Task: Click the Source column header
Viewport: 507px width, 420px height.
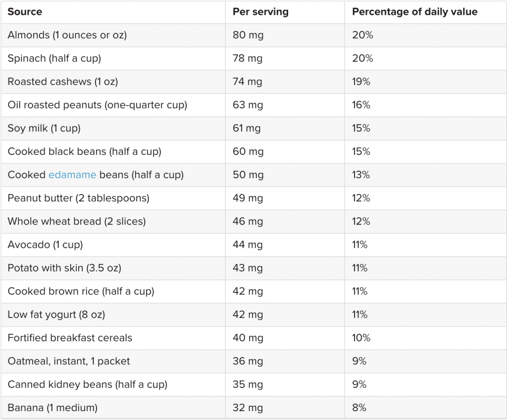Action: point(25,12)
